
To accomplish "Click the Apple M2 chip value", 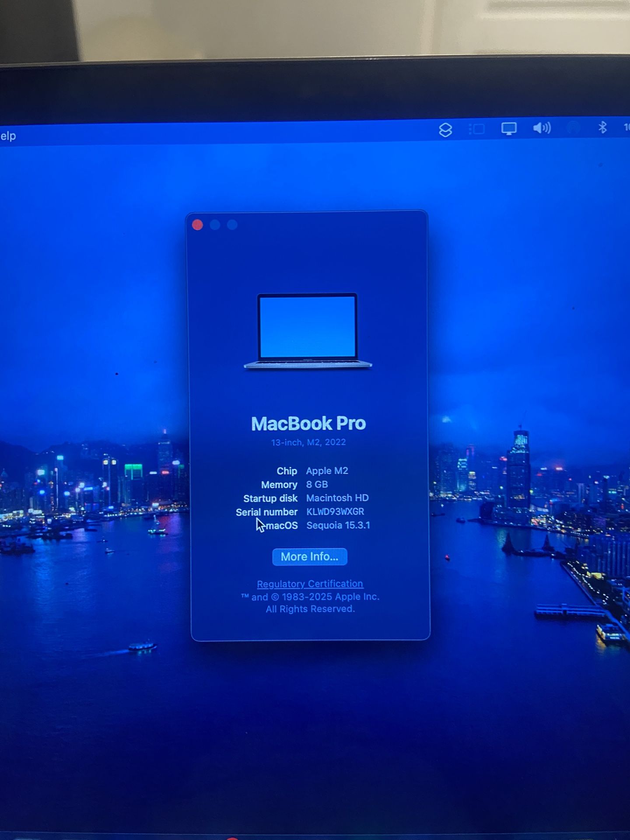I will click(327, 471).
